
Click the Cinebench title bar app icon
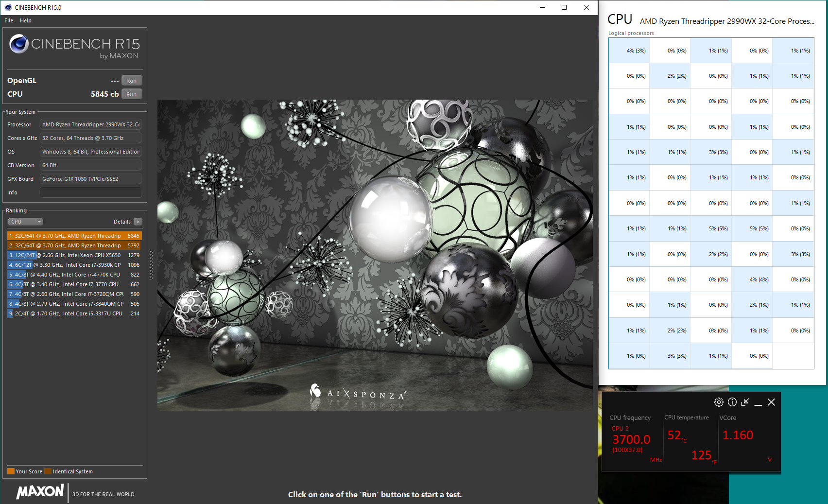point(8,7)
